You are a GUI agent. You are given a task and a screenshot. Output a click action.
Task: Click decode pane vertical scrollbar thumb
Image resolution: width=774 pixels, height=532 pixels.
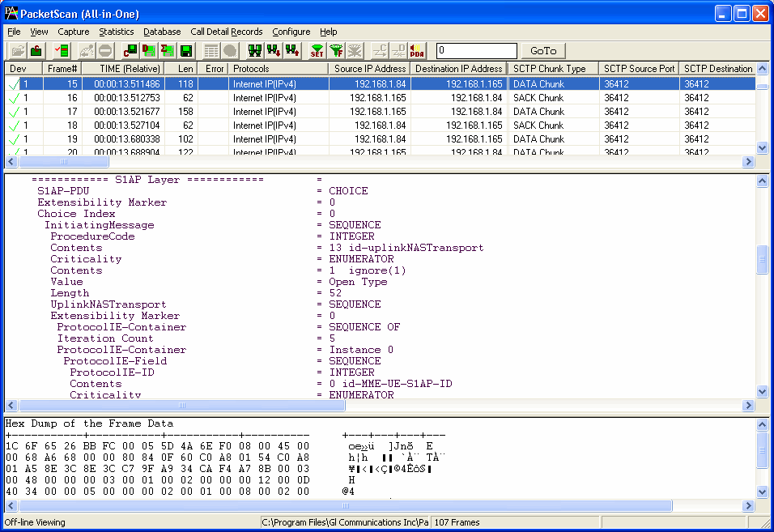point(762,258)
